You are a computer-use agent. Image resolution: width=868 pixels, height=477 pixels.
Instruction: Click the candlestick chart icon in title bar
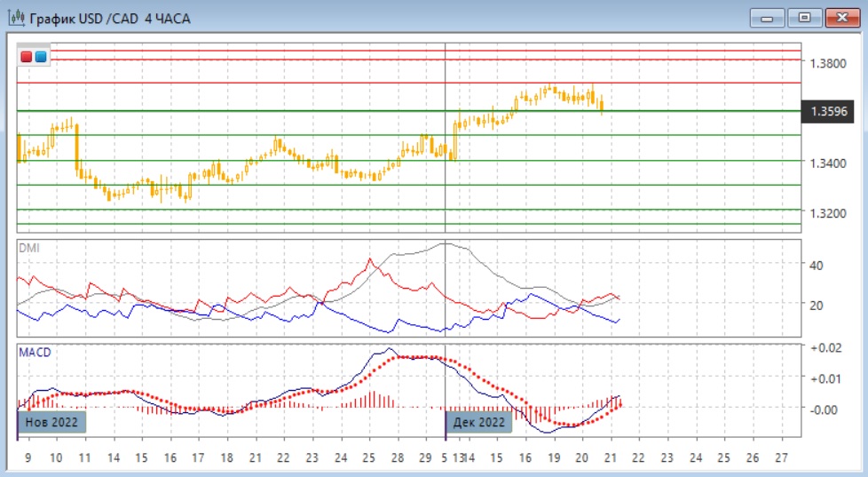(x=15, y=18)
